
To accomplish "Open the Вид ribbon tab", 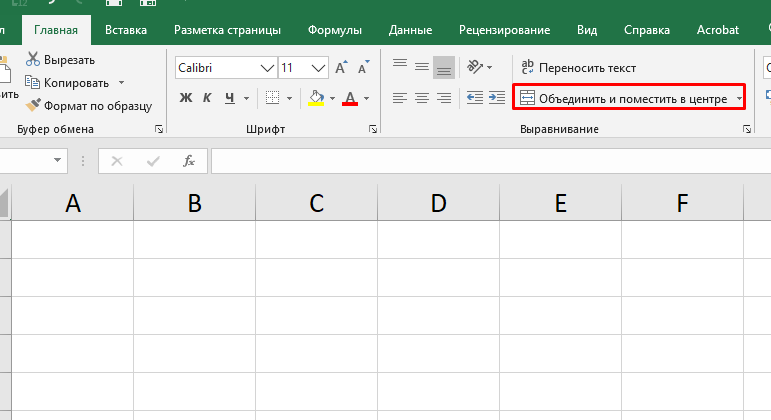I will (587, 30).
